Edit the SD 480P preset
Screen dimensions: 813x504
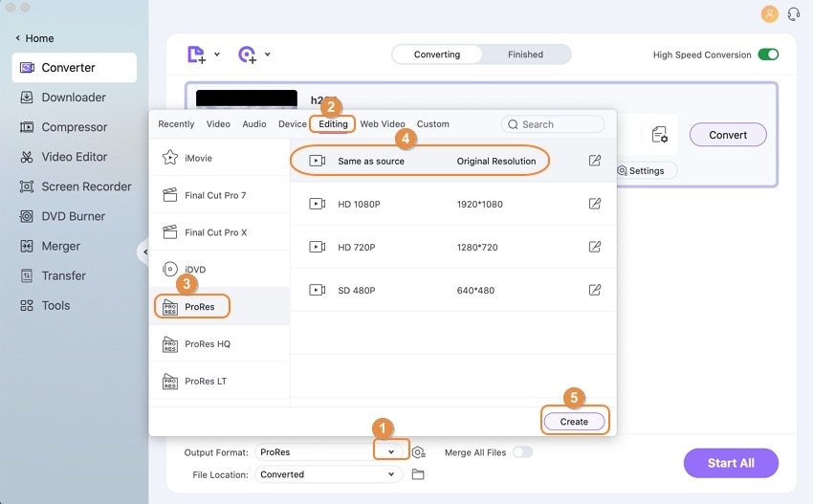(x=595, y=290)
